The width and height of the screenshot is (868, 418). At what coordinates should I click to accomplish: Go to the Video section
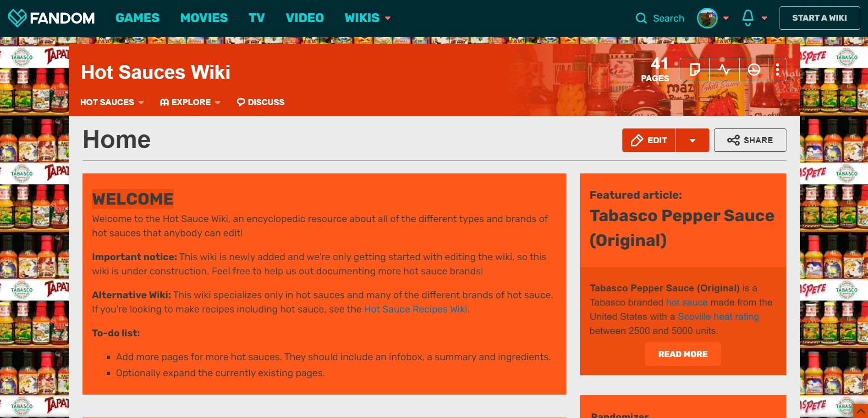tap(305, 18)
